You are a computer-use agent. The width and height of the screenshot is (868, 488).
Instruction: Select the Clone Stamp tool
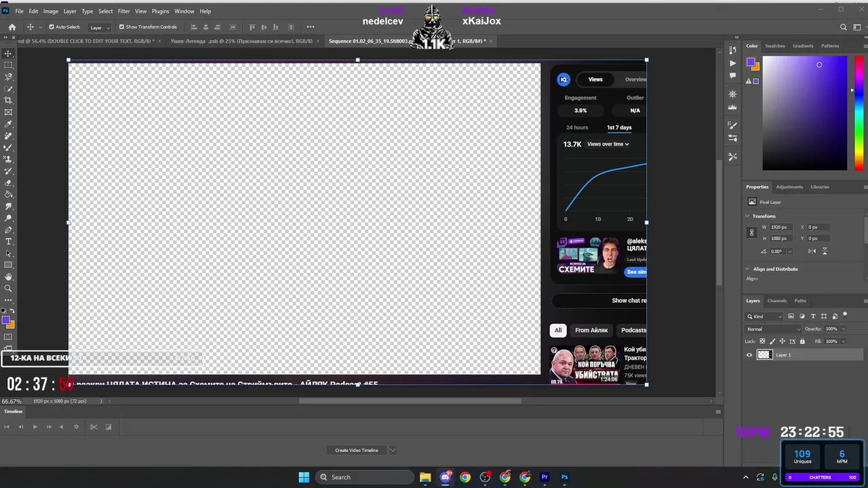pyautogui.click(x=8, y=159)
